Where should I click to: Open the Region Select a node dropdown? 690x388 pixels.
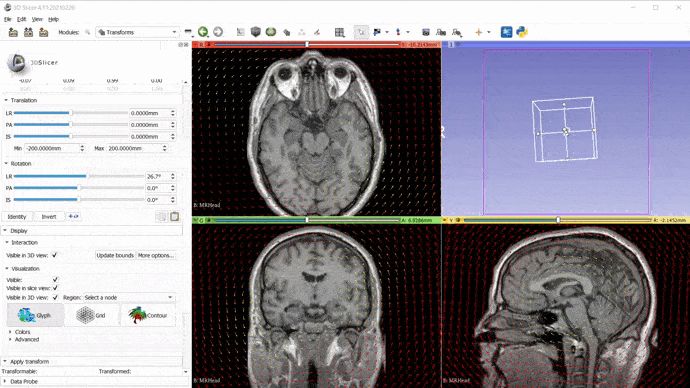pyautogui.click(x=129, y=298)
